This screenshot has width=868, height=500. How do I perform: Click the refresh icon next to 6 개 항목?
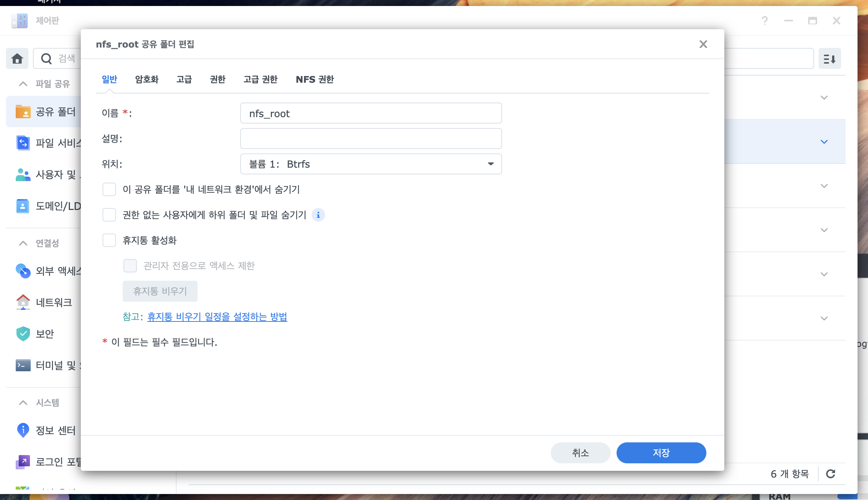(831, 474)
